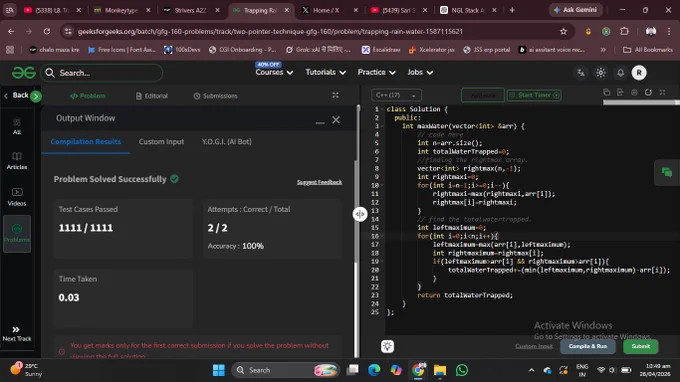Open browser extensions puzzle icon
Image resolution: width=680 pixels, height=382 pixels.
(x=624, y=31)
